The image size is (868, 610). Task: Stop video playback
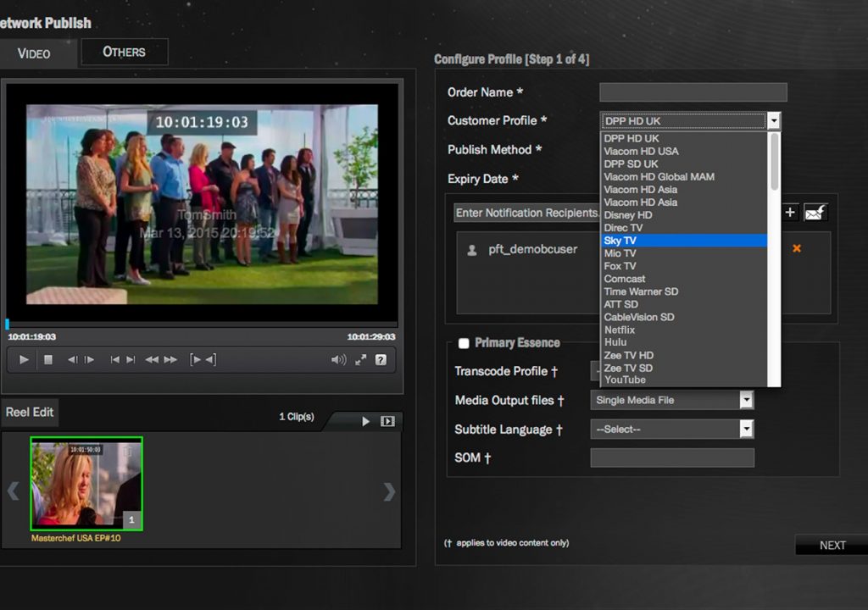(x=48, y=360)
